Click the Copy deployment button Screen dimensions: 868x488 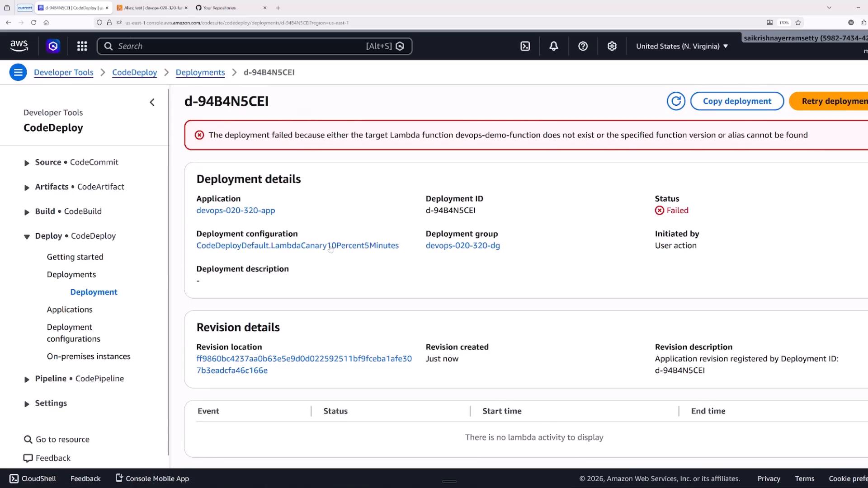(737, 101)
